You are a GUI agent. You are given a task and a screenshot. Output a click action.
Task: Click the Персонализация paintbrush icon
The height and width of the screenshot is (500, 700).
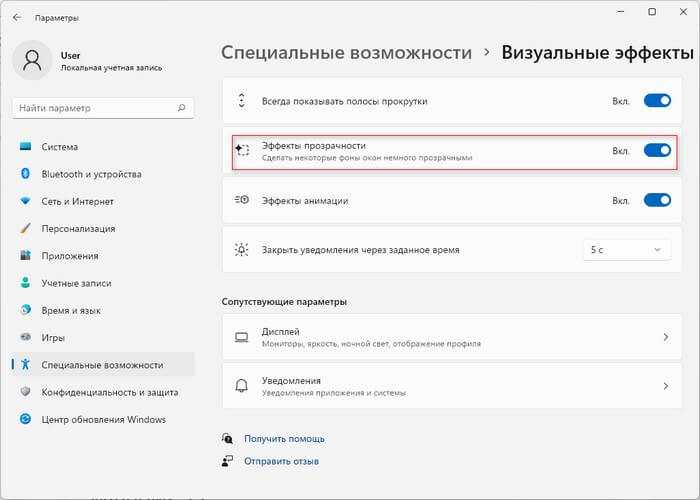[x=25, y=228]
